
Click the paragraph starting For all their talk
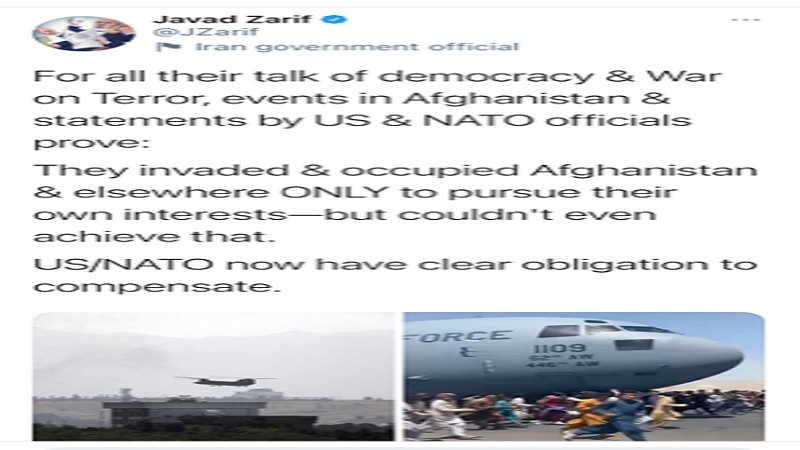[378, 109]
